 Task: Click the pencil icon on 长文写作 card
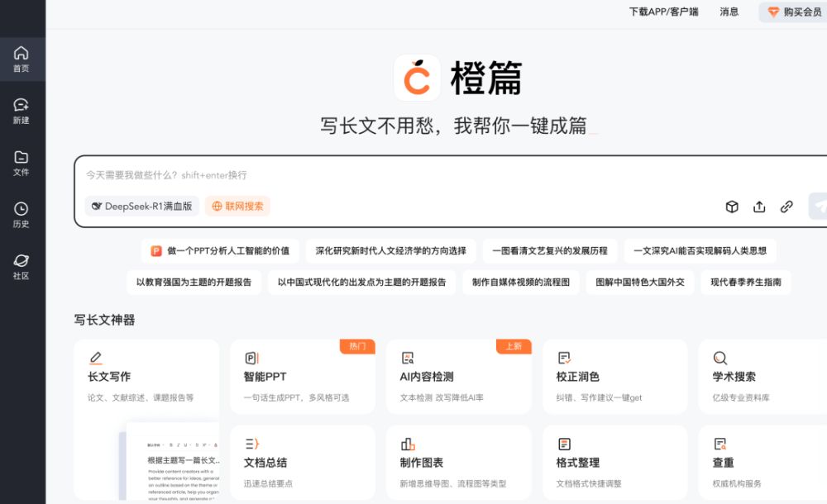click(95, 358)
